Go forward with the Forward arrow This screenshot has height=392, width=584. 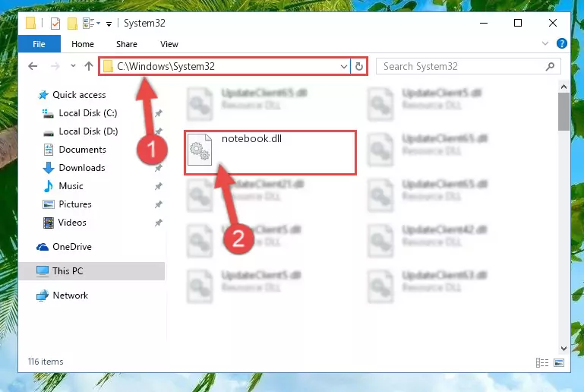point(55,66)
